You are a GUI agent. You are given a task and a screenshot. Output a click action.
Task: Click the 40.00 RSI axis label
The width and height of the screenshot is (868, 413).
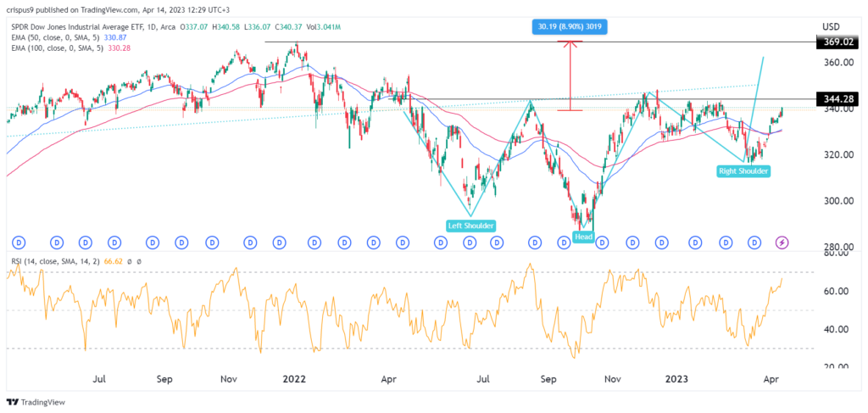[x=837, y=329]
